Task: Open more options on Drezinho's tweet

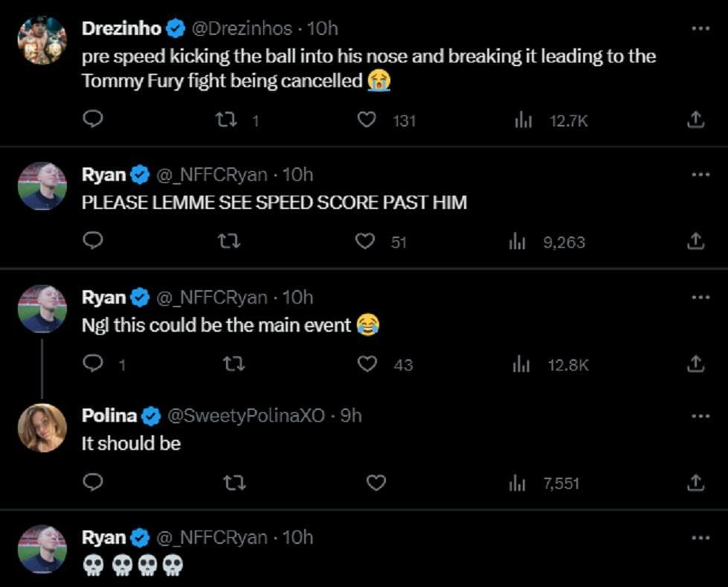Action: (700, 28)
